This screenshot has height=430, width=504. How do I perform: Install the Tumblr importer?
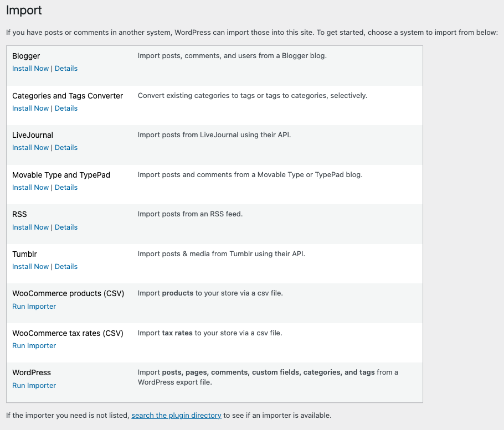click(x=30, y=267)
